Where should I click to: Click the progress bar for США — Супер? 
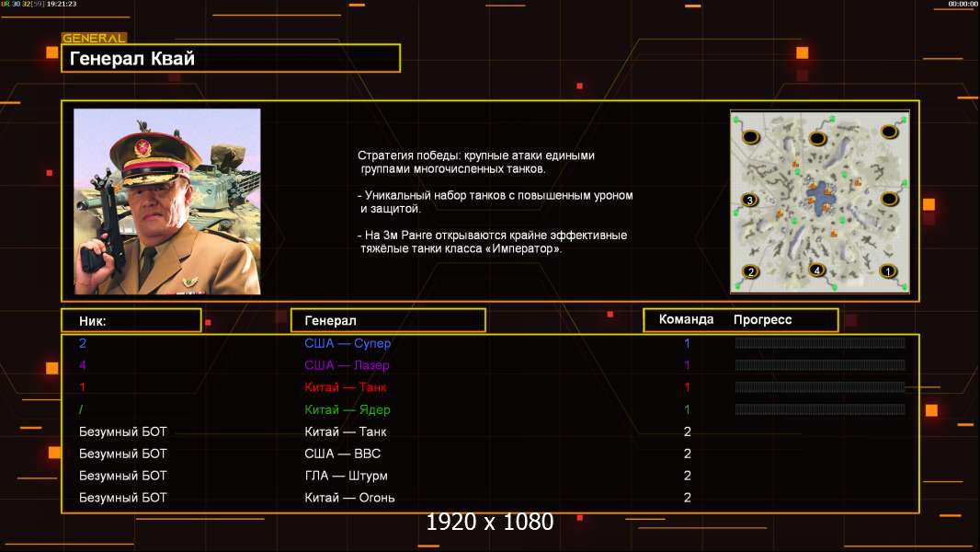[x=819, y=343]
